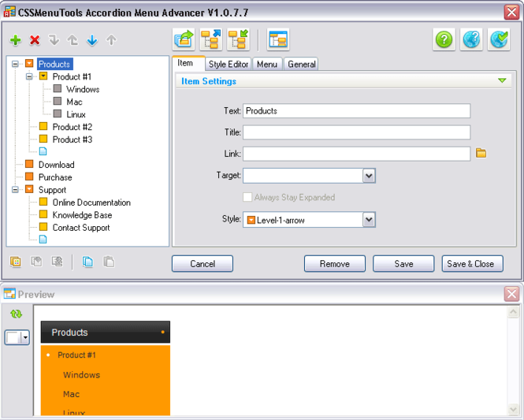Viewport: 524px width, 420px height.
Task: Click the orange icon next to Products node
Action: [x=29, y=64]
